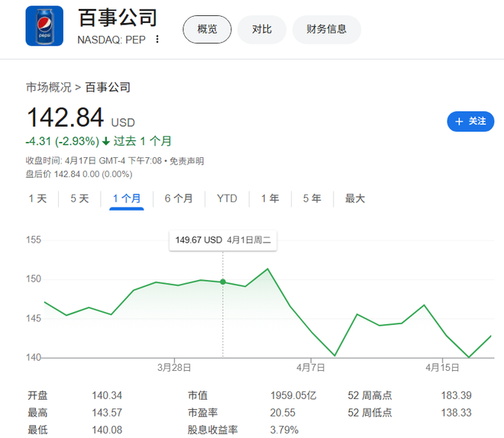Open the 免责声明 disclaimer link
This screenshot has height=438, width=504.
[186, 161]
